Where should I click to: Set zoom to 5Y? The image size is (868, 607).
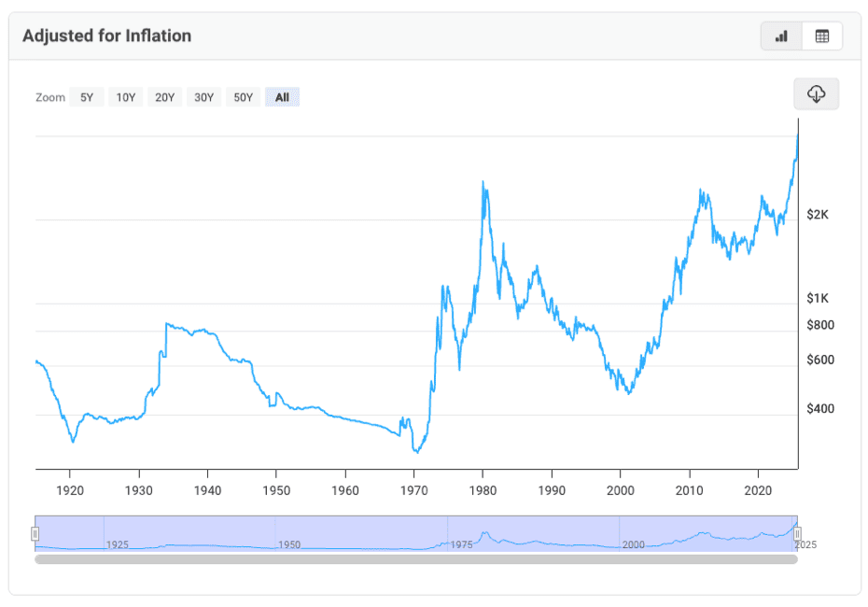pyautogui.click(x=87, y=97)
